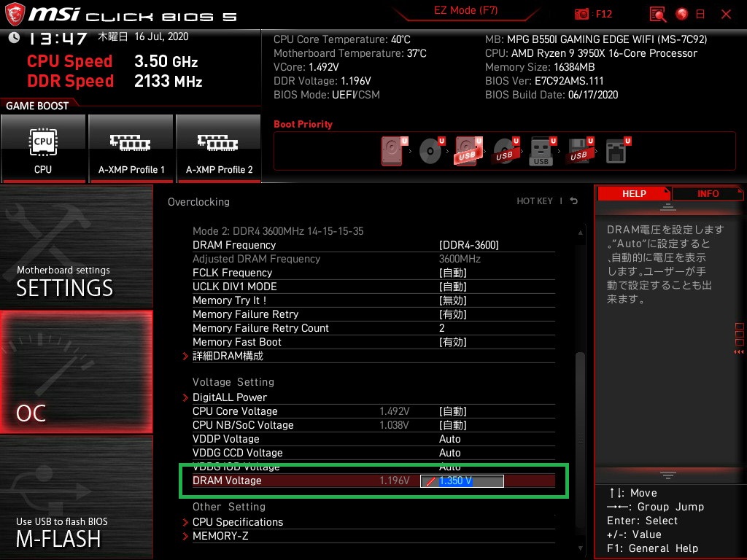Open the SETTINGS section

76,247
